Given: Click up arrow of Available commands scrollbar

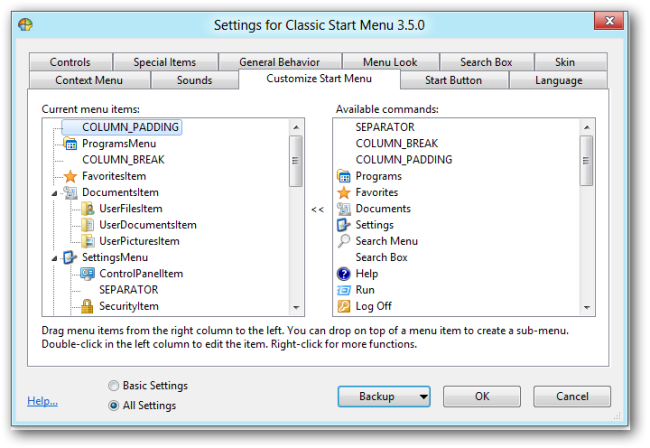Looking at the screenshot, I should [x=587, y=127].
